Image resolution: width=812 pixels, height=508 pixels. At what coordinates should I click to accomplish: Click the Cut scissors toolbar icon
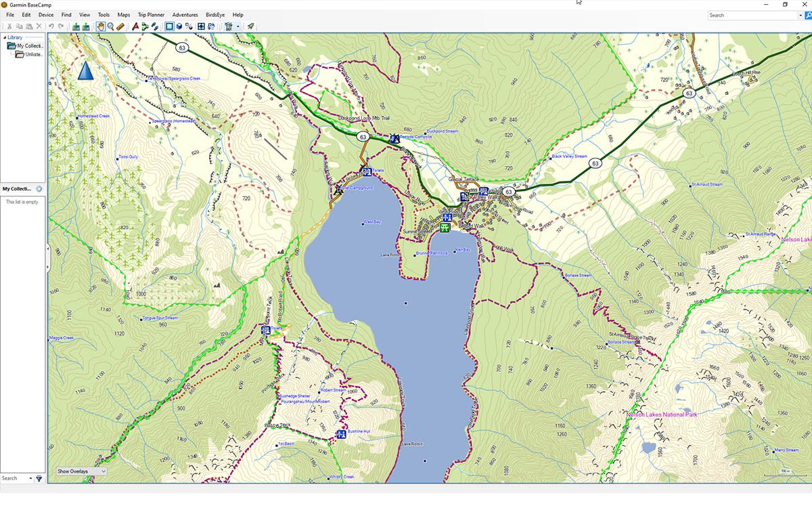point(9,26)
